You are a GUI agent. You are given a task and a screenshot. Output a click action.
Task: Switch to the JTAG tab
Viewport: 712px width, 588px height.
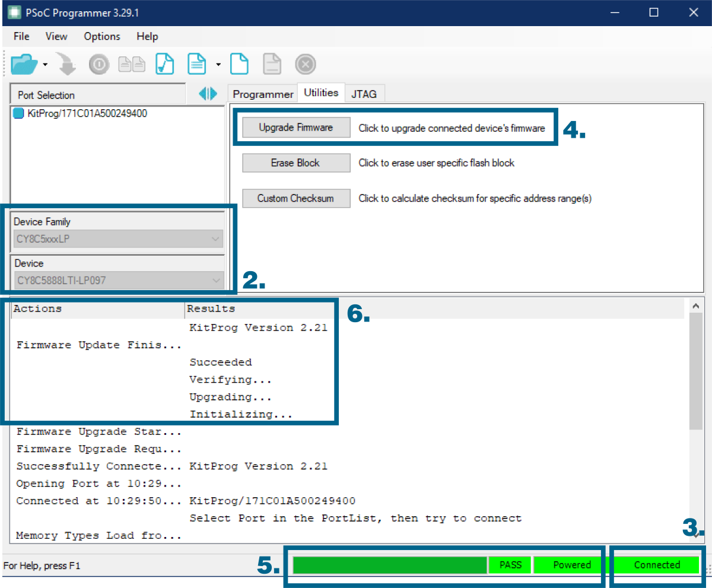(365, 94)
